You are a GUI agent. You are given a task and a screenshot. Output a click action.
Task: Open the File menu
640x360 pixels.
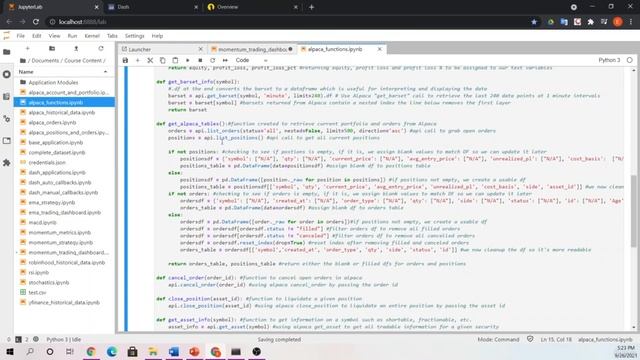[x=20, y=36]
